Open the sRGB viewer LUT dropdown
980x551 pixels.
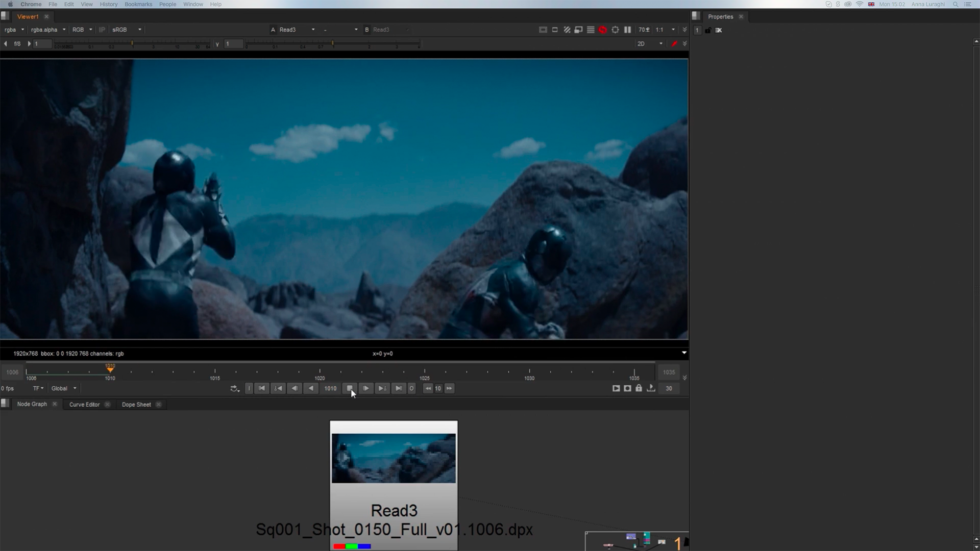[126, 30]
